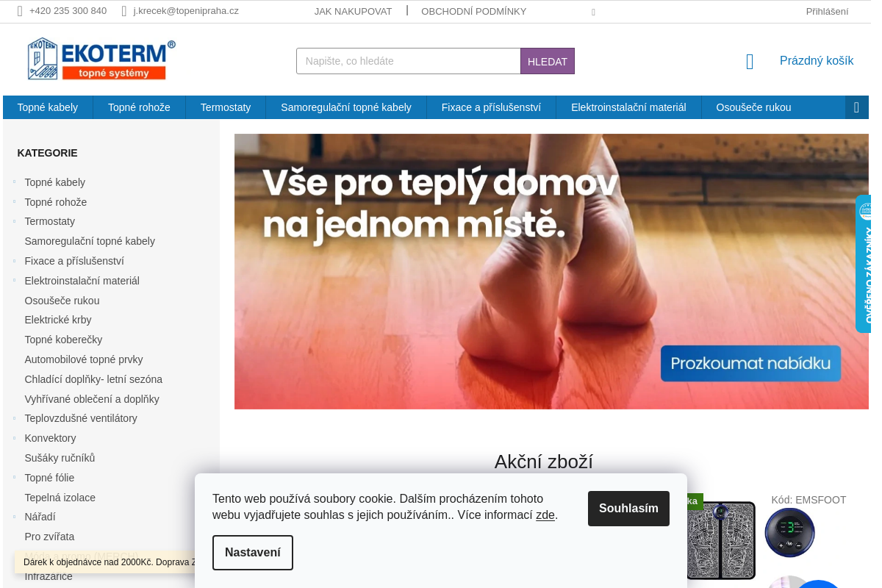Click the small icon right of Obchodní podmínky
The height and width of the screenshot is (588, 882).
(x=593, y=12)
